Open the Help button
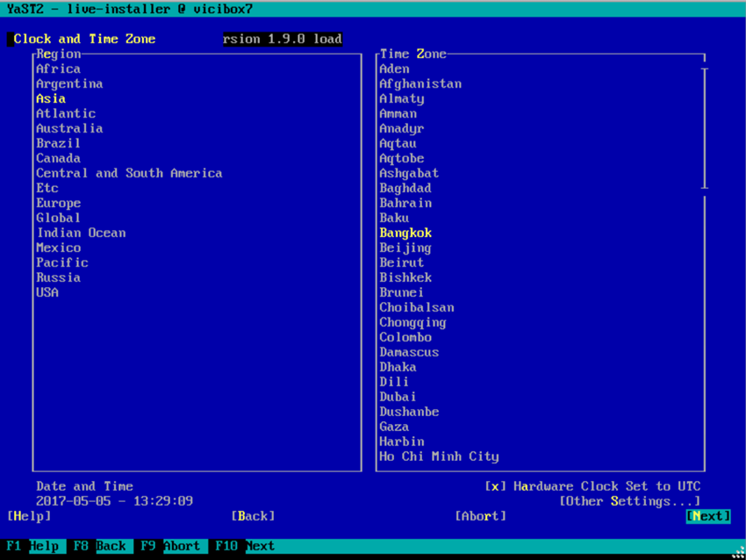Viewport: 746px width, 560px height. [x=29, y=516]
